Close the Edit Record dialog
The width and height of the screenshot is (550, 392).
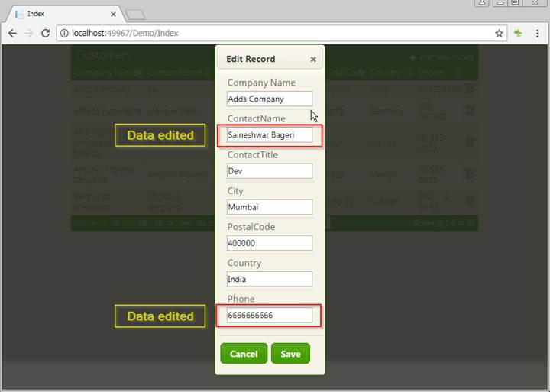[x=313, y=60]
